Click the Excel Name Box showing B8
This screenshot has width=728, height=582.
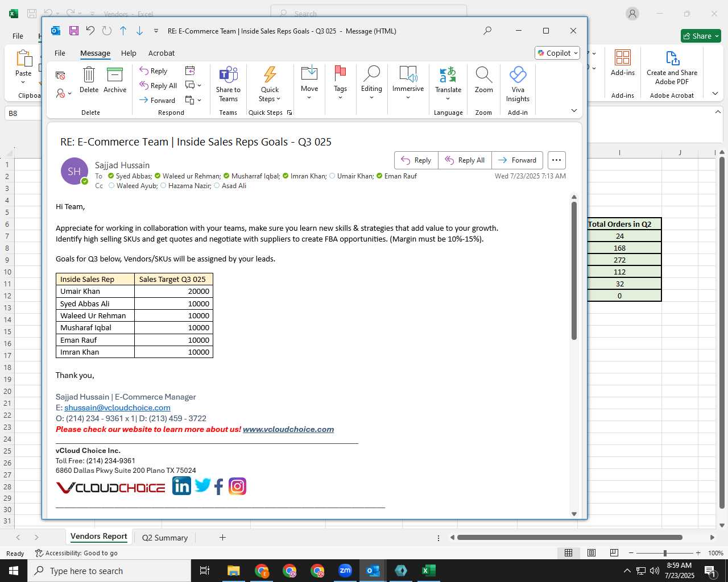pyautogui.click(x=23, y=113)
